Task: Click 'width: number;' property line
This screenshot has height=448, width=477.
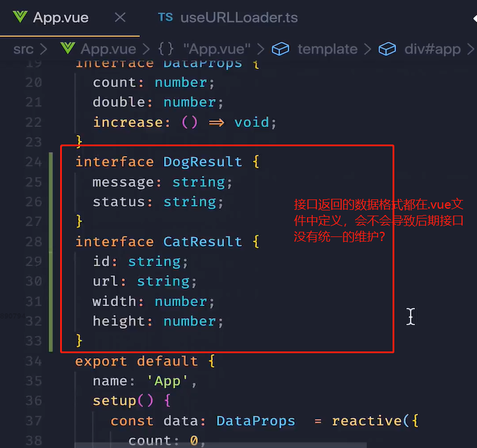Action: pos(153,302)
